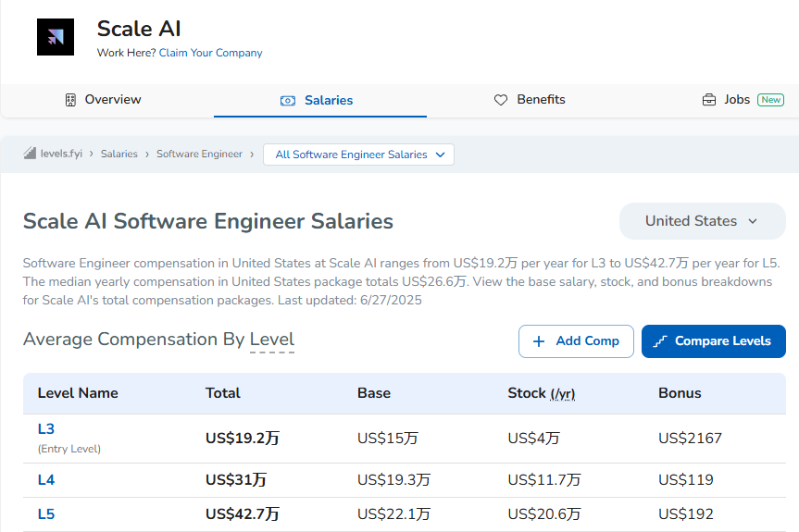
Task: Click the stairs icon in Compare Levels
Action: 660,341
